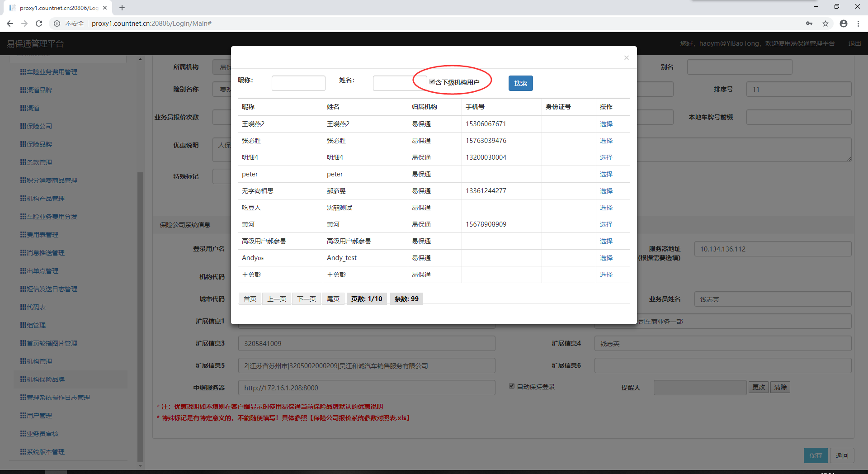Go back with the browser back arrow
The width and height of the screenshot is (868, 474).
coord(10,24)
